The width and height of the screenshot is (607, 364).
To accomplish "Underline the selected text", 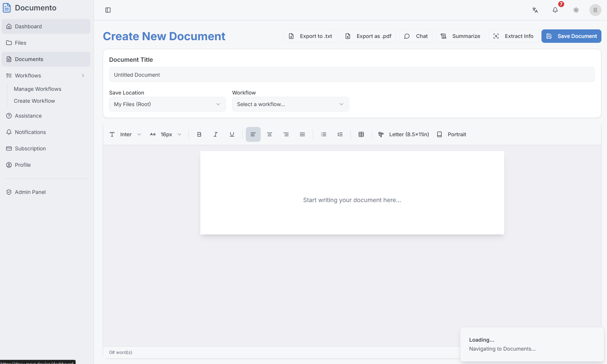I will click(x=232, y=134).
